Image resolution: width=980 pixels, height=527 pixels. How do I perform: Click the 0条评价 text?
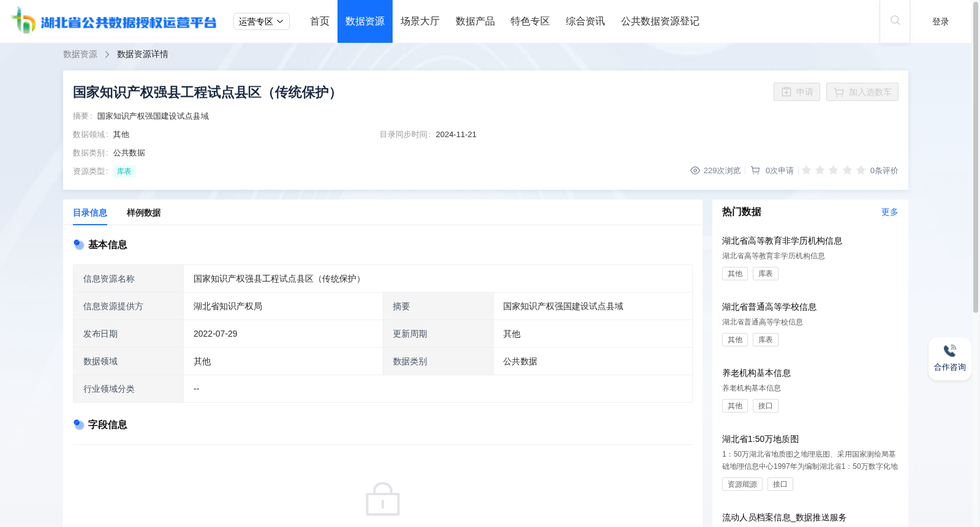[884, 171]
